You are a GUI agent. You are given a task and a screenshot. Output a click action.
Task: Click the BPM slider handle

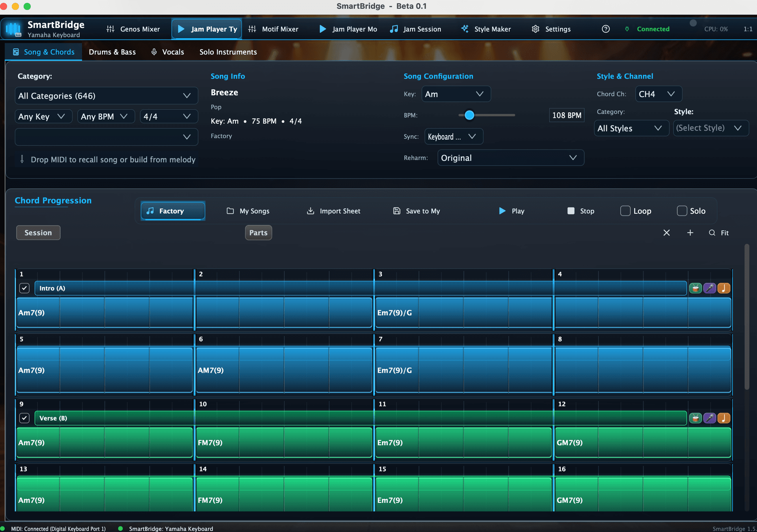pyautogui.click(x=469, y=115)
